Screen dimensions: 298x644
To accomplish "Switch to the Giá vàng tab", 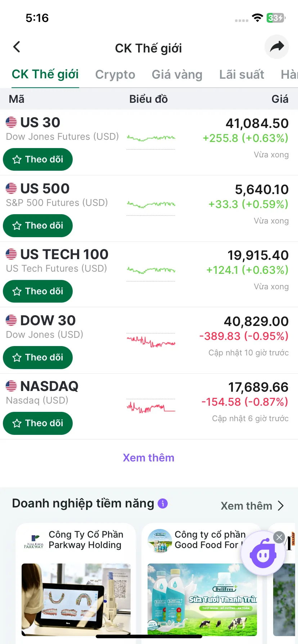I will [177, 74].
